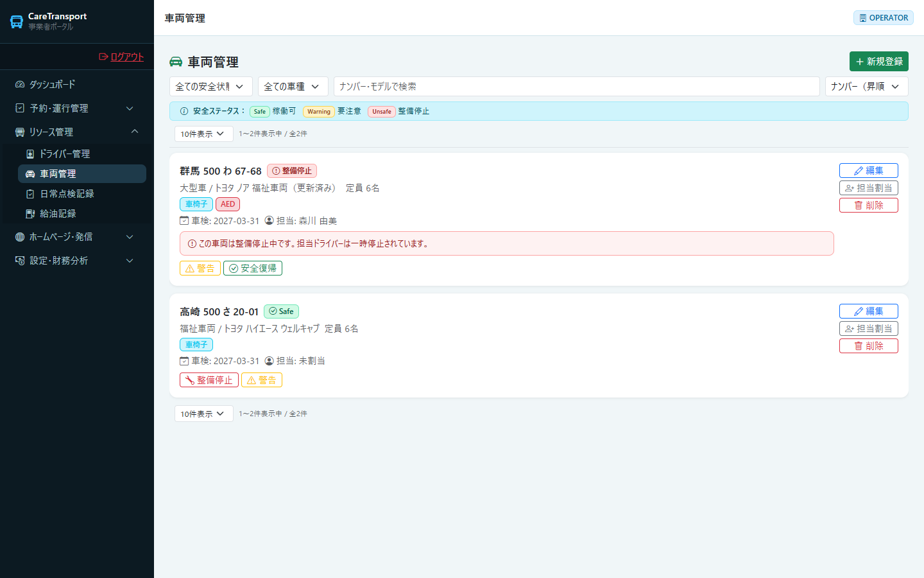
Task: Open the 全ての安全状態 filter dropdown
Action: click(x=211, y=86)
